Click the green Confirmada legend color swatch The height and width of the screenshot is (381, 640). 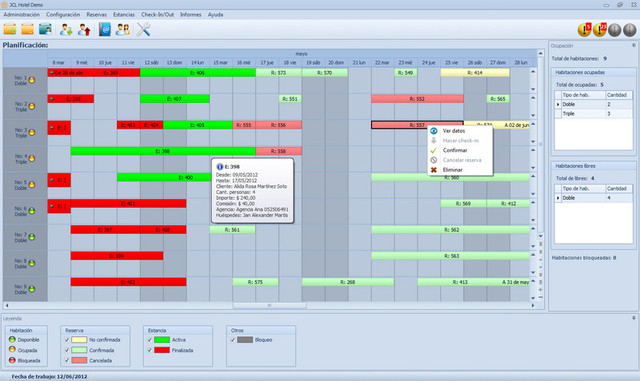point(79,350)
